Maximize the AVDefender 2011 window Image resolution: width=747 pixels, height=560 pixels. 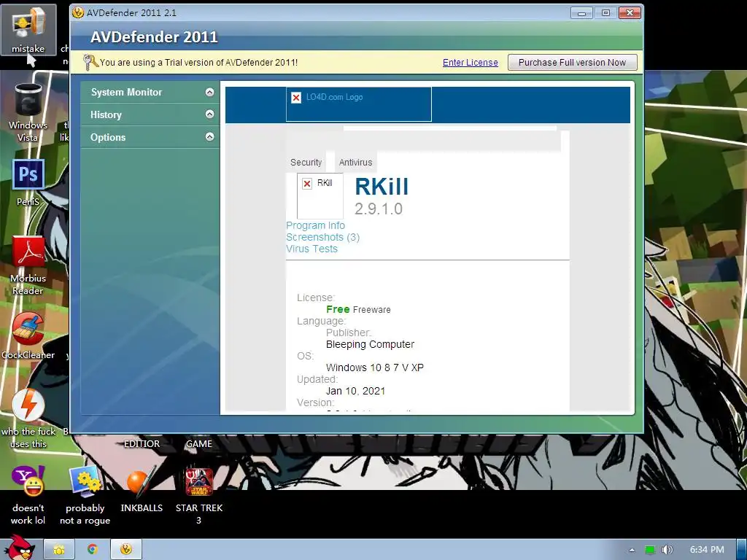point(605,13)
